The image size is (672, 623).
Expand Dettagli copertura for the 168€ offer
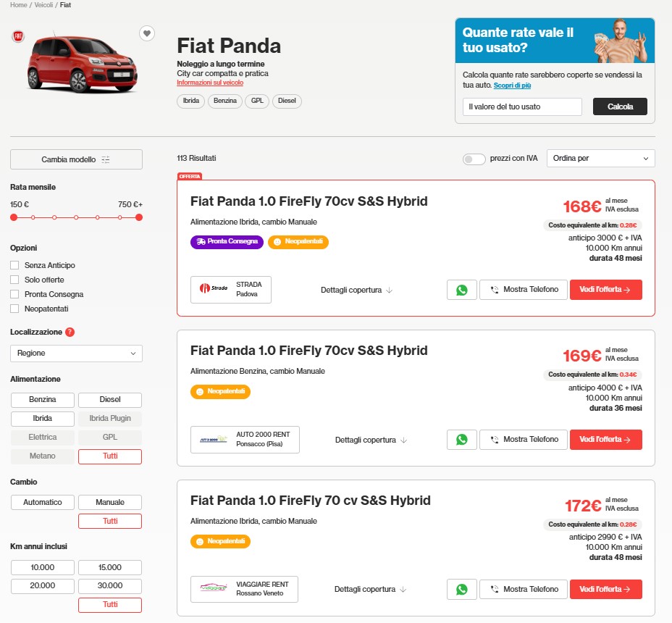tap(356, 290)
